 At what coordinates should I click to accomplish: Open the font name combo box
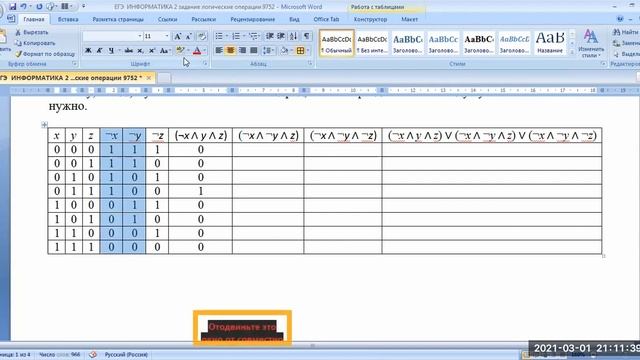pos(112,36)
